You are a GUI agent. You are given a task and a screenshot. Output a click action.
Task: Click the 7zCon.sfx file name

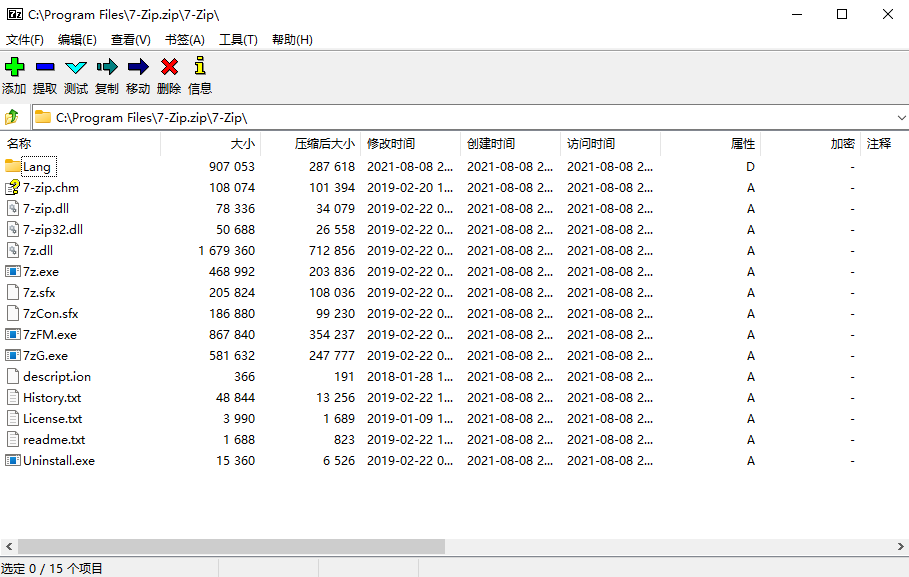50,314
